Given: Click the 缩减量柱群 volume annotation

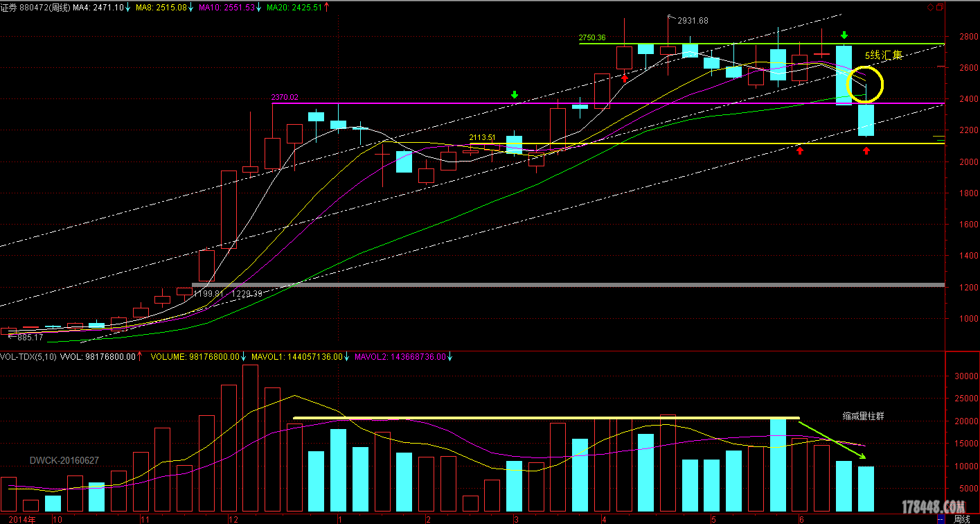Looking at the screenshot, I should [x=863, y=417].
